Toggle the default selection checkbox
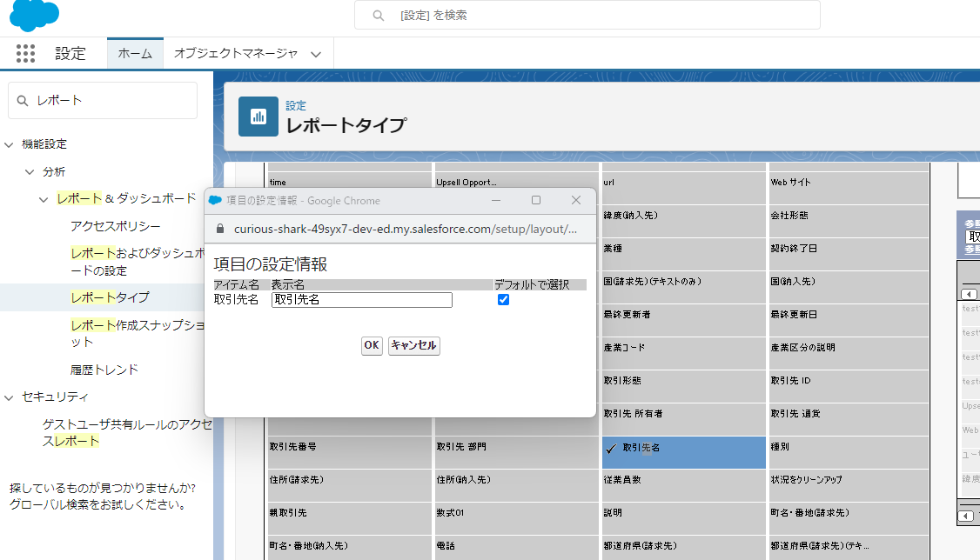The width and height of the screenshot is (980, 560). (503, 300)
